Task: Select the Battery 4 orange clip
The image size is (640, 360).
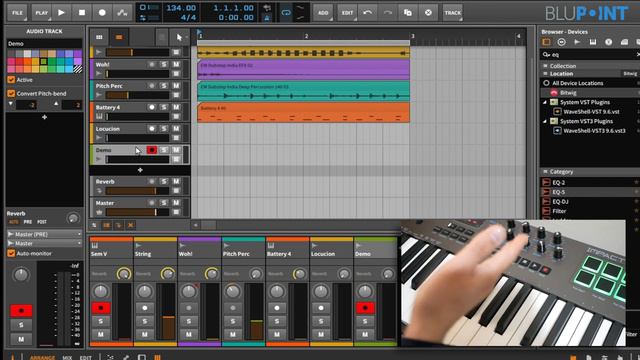Action: [303, 113]
